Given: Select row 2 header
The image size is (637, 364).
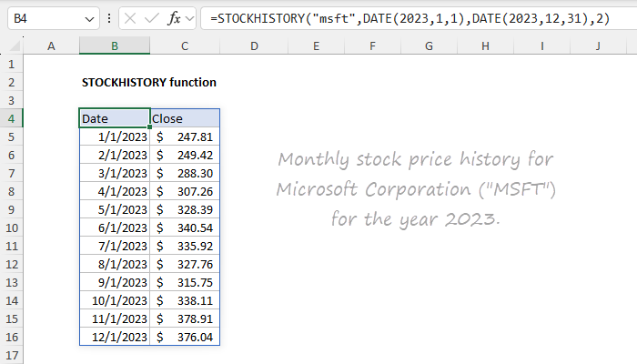Looking at the screenshot, I should pos(11,83).
